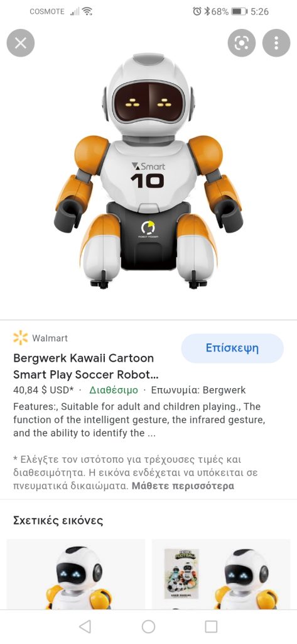Tap the Bluetooth status icon
Screen dimensions: 297x644
207,11
